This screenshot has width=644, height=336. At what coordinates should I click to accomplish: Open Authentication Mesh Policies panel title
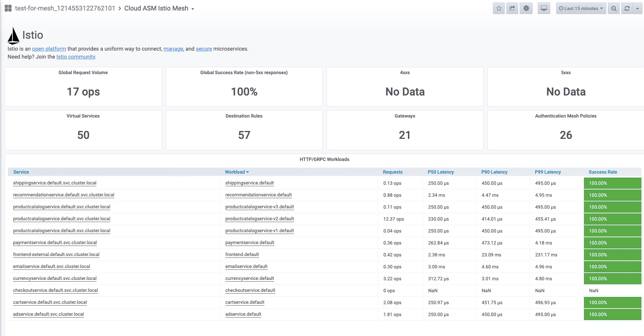(x=566, y=116)
